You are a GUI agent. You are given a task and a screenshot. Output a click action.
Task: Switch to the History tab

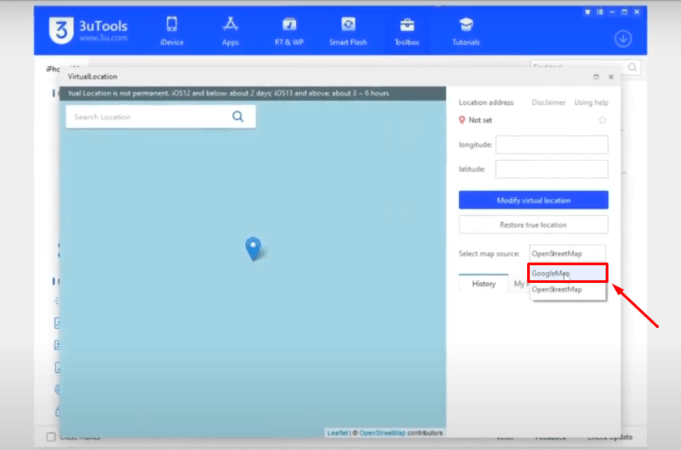tap(483, 284)
